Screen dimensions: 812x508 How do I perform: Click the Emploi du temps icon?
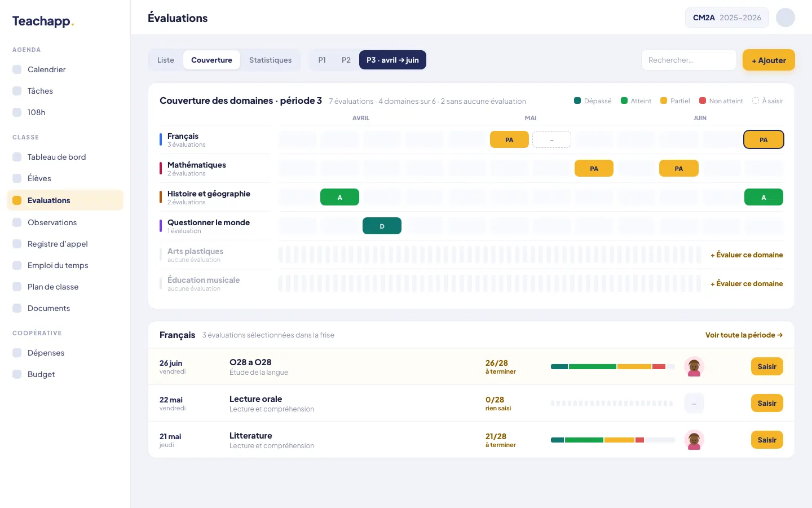(x=17, y=265)
